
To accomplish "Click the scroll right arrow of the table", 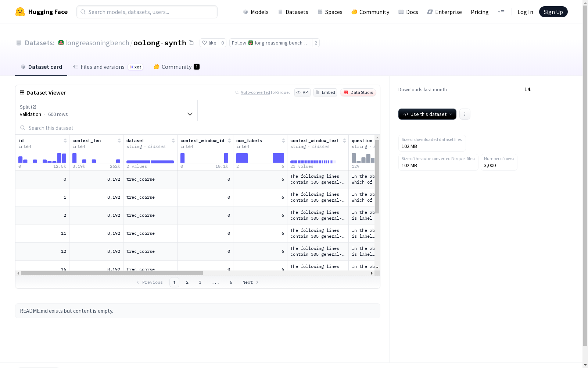I will pos(372,273).
